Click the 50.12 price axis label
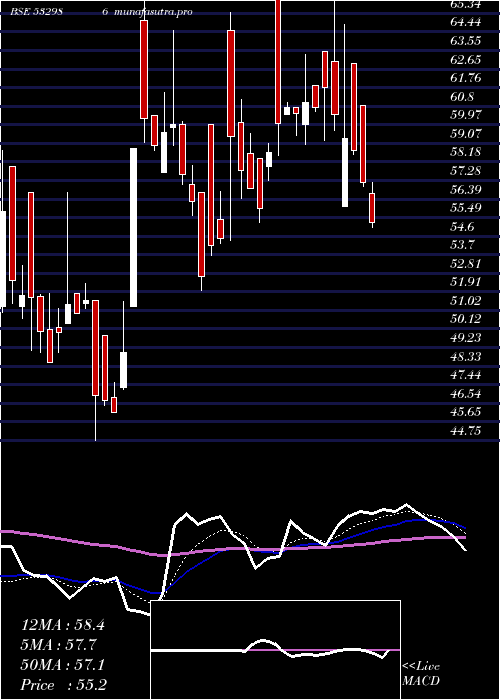The width and height of the screenshot is (500, 700). coord(466,319)
